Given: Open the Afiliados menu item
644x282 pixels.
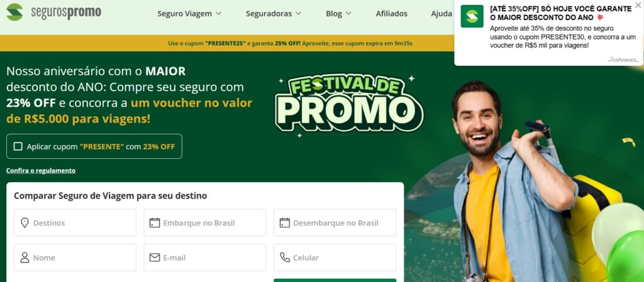Looking at the screenshot, I should pos(391,14).
